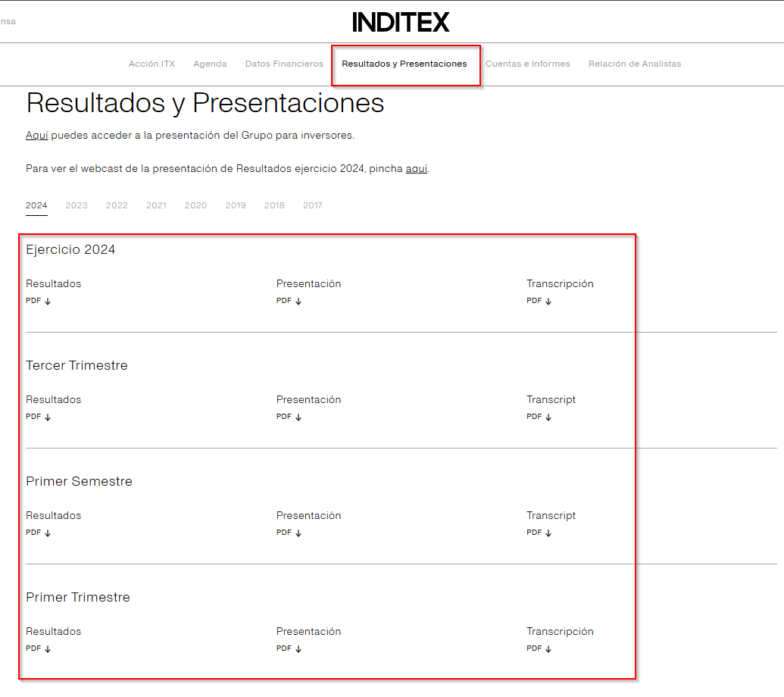Viewport: 784px width, 697px height.
Task: Open the Acción ITX menu item
Action: point(151,64)
